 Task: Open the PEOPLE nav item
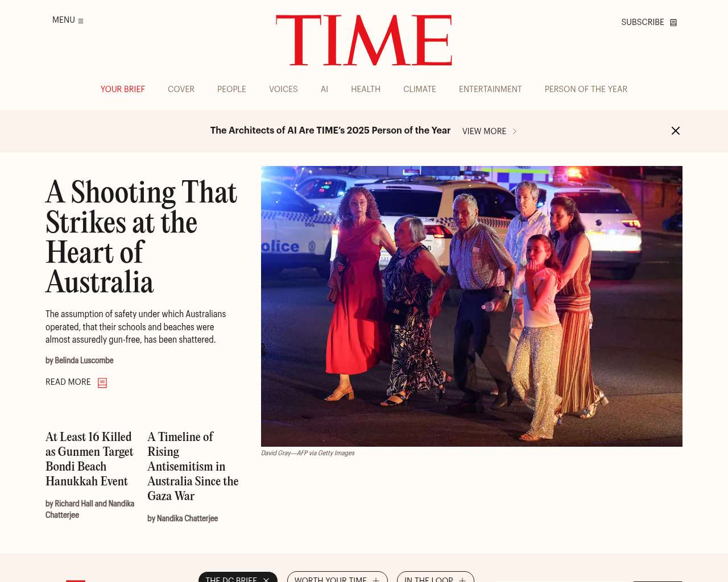point(231,89)
